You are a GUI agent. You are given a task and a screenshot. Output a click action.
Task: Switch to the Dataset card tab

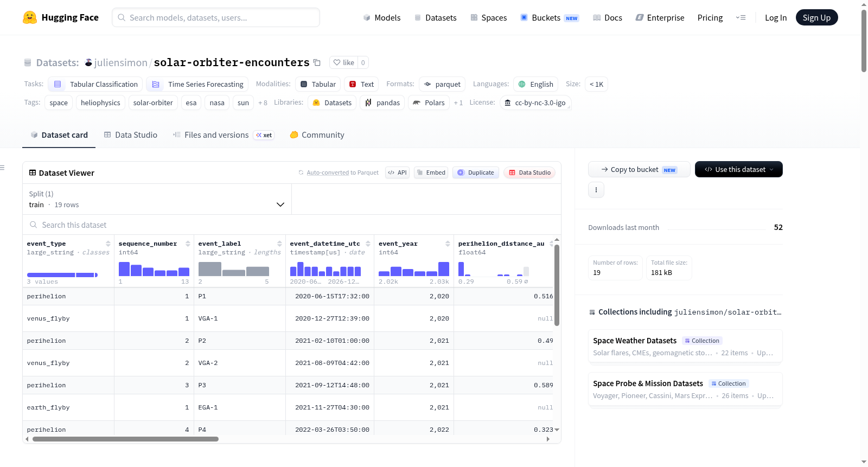(59, 135)
